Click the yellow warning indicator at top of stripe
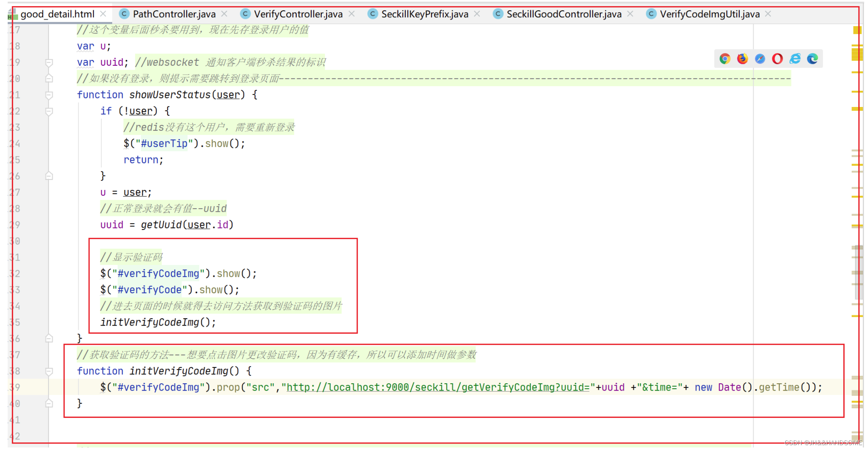This screenshot has width=868, height=449. tap(857, 30)
